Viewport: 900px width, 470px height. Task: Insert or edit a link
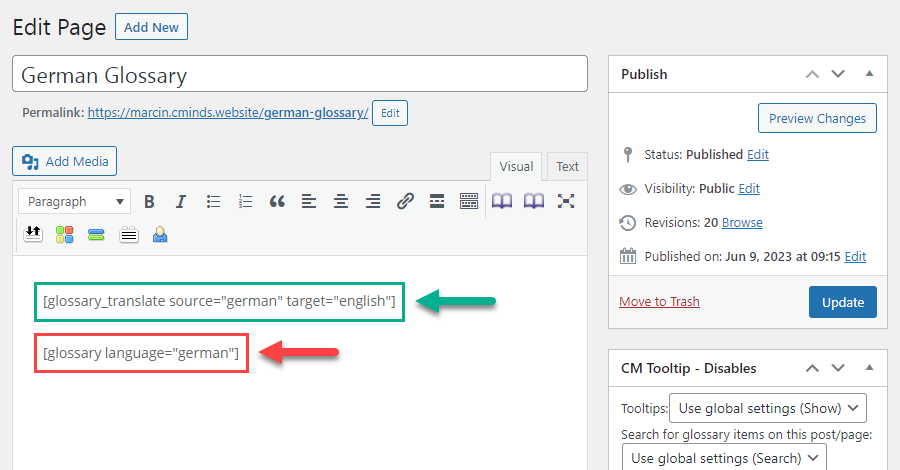point(405,201)
